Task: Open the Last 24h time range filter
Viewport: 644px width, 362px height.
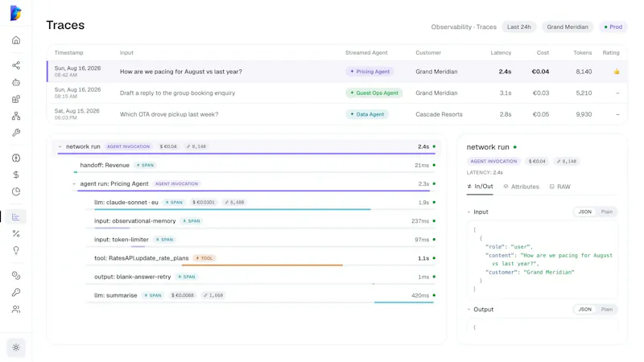Action: (518, 27)
